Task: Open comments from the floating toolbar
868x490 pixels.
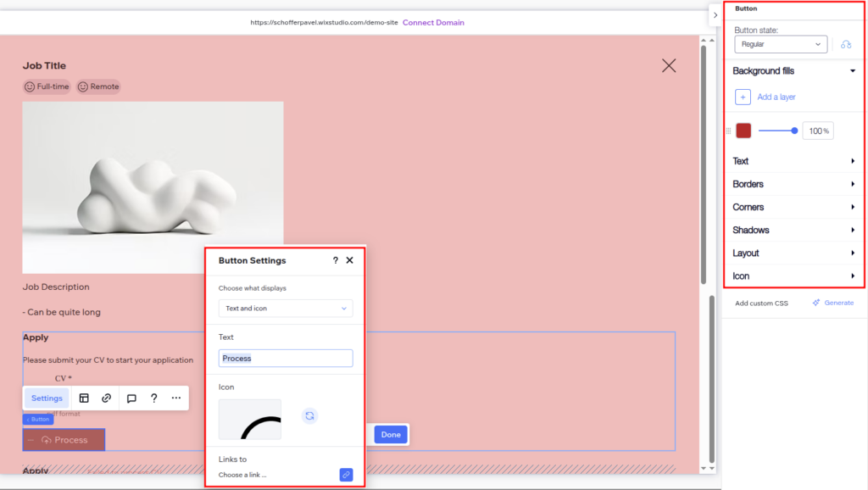Action: click(x=131, y=398)
